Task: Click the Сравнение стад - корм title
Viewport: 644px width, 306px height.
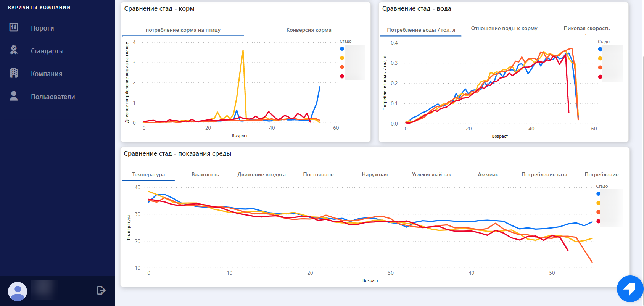Action: 159,8
